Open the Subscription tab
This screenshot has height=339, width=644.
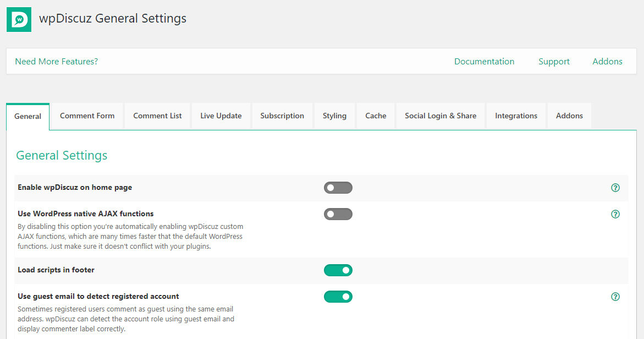tap(282, 116)
